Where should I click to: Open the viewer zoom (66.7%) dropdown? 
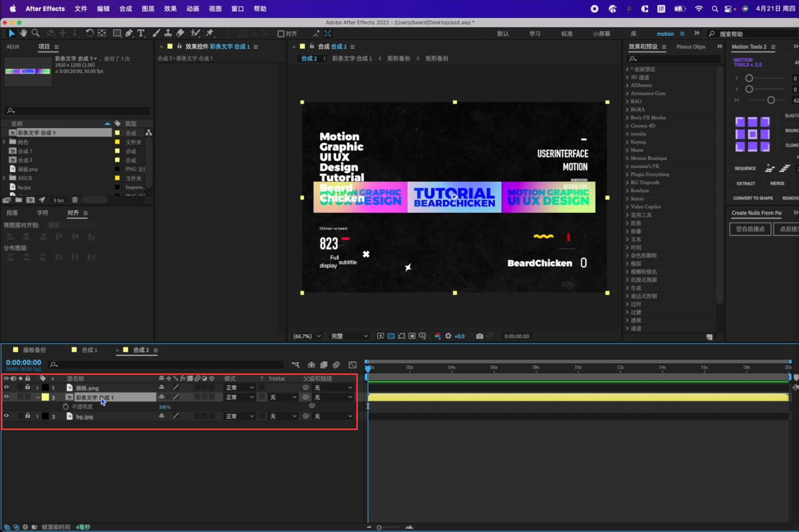307,336
